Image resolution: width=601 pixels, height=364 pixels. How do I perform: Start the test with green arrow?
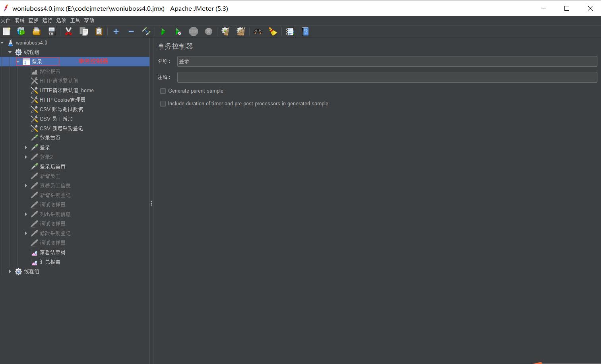163,31
